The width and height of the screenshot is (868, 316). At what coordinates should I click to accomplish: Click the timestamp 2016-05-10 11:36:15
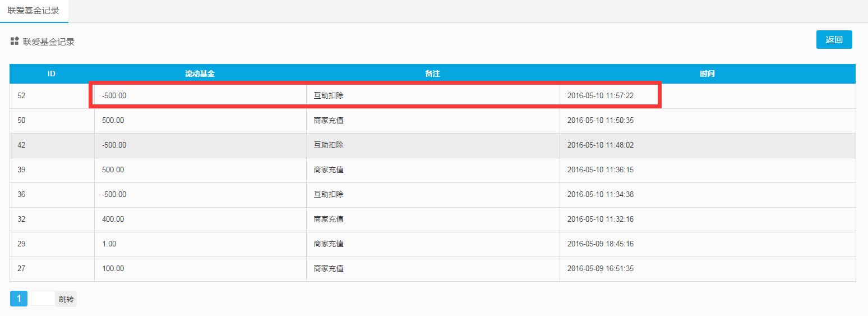(600, 170)
